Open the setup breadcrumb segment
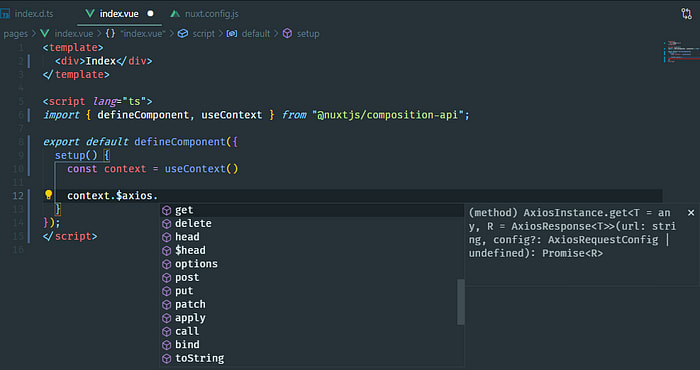 coord(308,33)
